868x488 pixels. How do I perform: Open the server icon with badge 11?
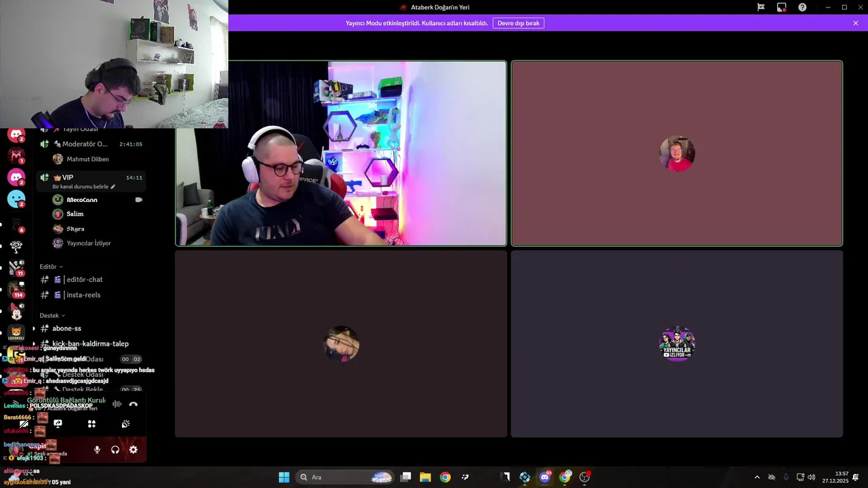(16, 267)
